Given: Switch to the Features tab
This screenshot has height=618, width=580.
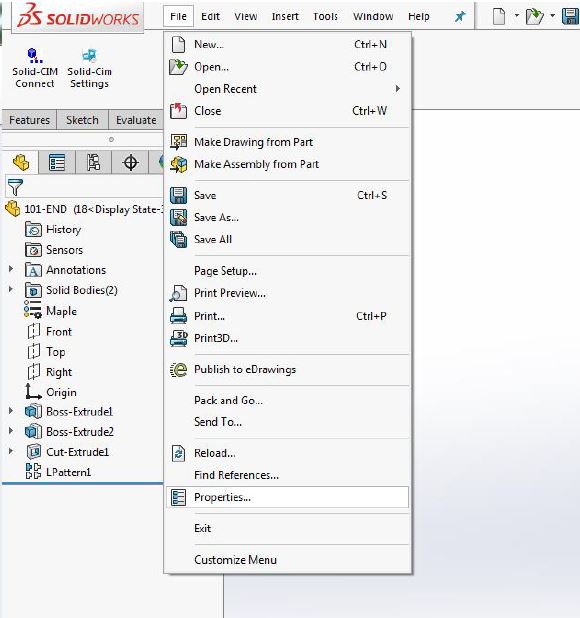Looking at the screenshot, I should coord(29,120).
